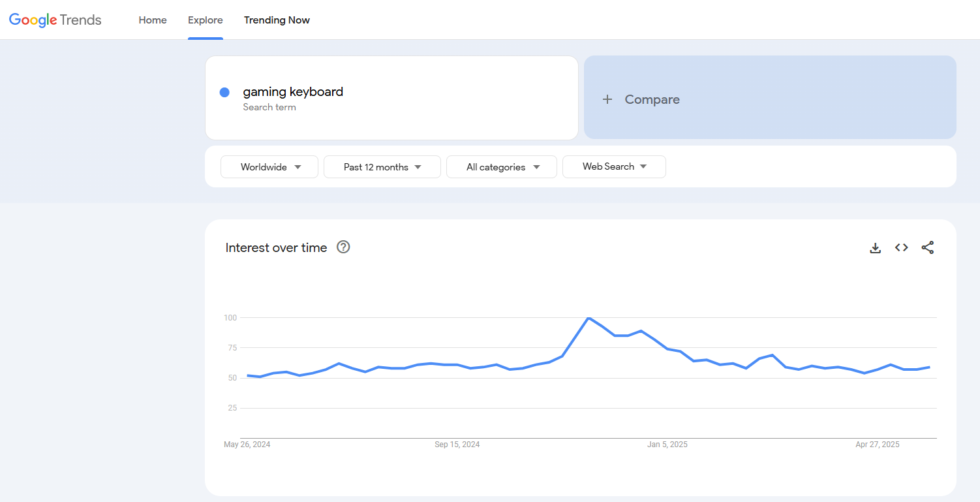Image resolution: width=980 pixels, height=502 pixels.
Task: Click the share icon on the chart
Action: pos(928,247)
